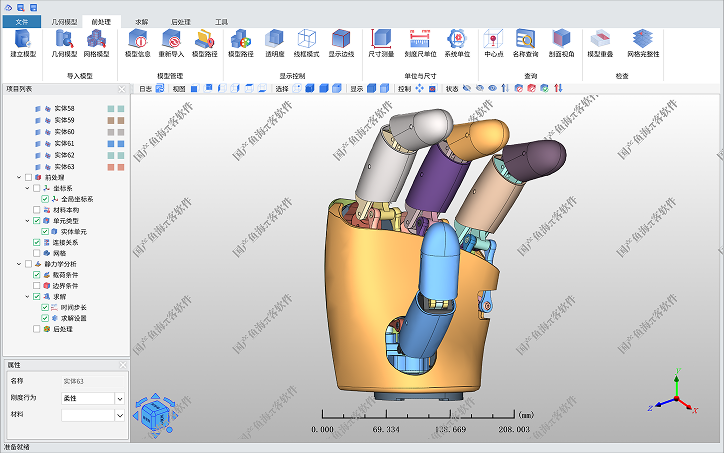Switch to 线框模式 display
This screenshot has width=724, height=453.
click(307, 42)
